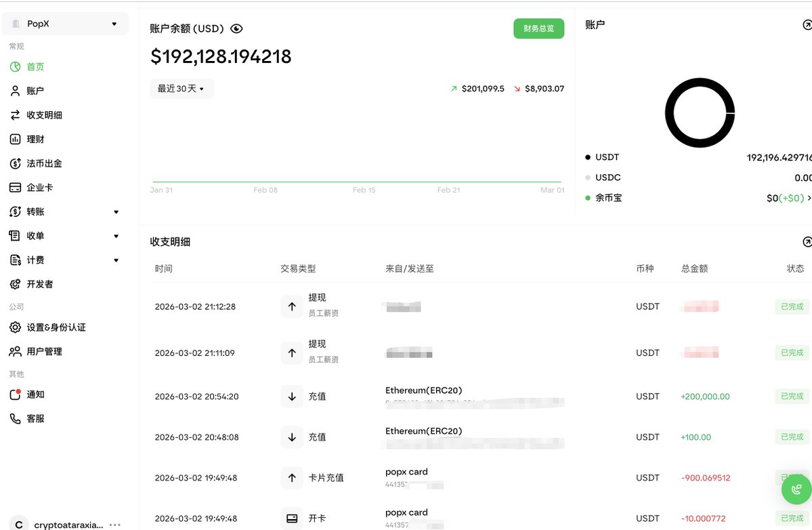Click up-arrow icon of 卡片充值 row
The height and width of the screenshot is (530, 812).
[292, 478]
